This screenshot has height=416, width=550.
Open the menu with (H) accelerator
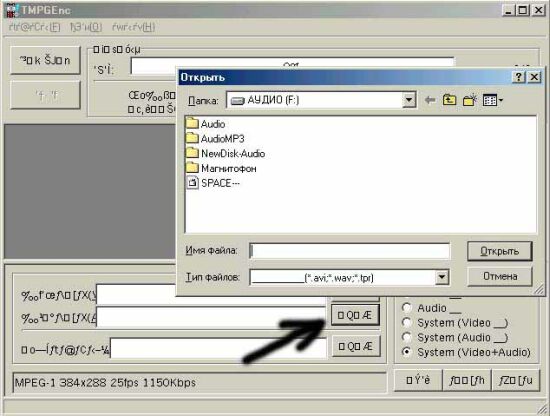tap(133, 27)
